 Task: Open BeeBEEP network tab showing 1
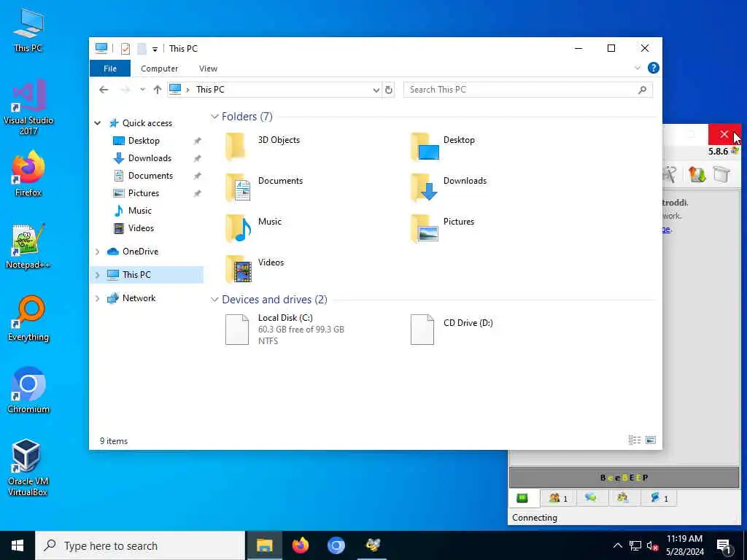click(x=659, y=498)
